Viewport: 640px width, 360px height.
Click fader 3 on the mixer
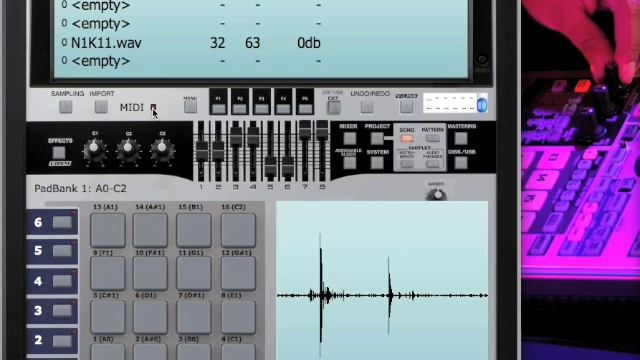[236, 137]
